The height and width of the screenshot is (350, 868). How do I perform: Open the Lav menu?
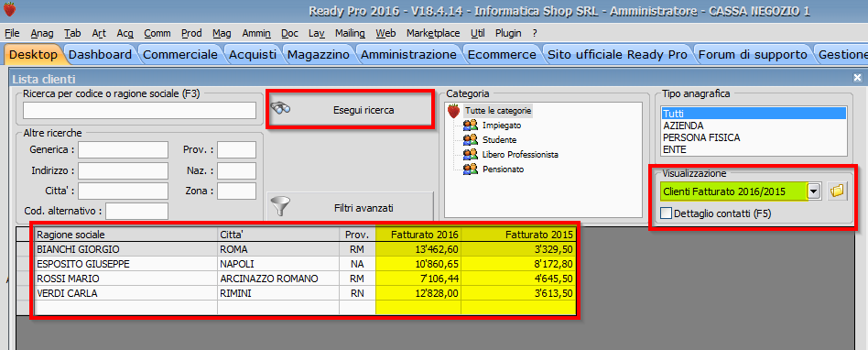317,33
